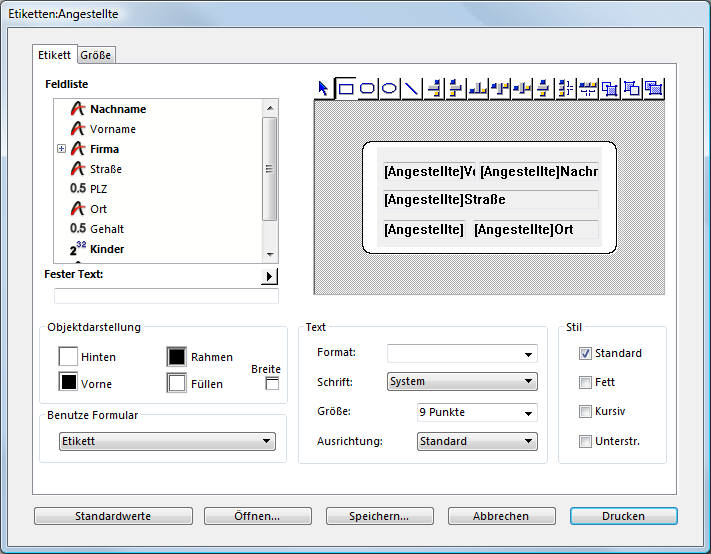Enable the Kursiv style checkbox
Image resolution: width=711 pixels, height=554 pixels.
point(585,411)
